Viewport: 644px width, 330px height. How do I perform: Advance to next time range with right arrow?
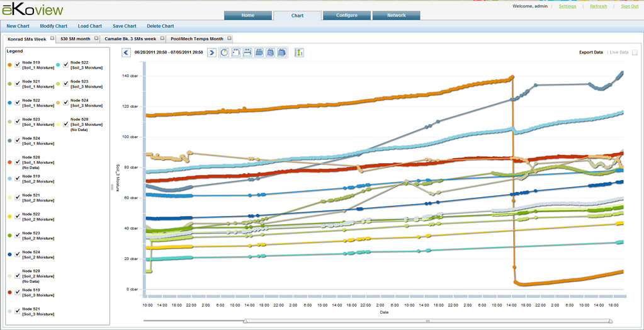[x=212, y=53]
